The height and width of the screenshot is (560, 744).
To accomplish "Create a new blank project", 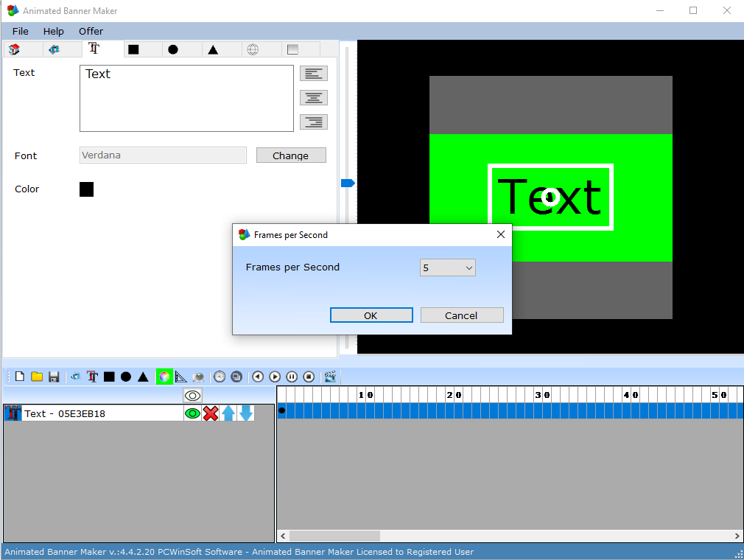I will pos(19,377).
